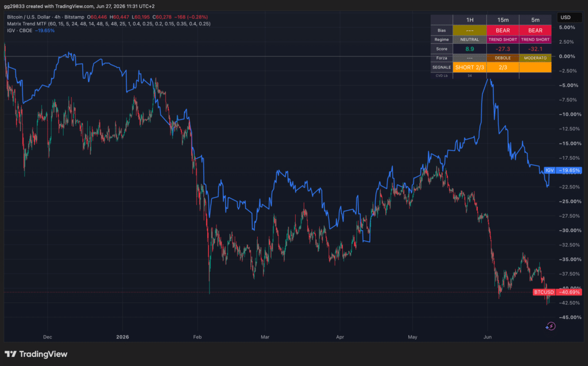Click the Bitcoin / U.S. Dollar symbol title
This screenshot has height=366, width=588.
[45, 17]
